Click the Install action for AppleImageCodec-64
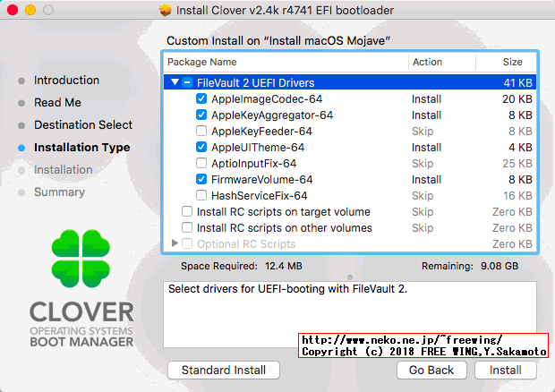Image resolution: width=555 pixels, height=392 pixels. tap(426, 99)
